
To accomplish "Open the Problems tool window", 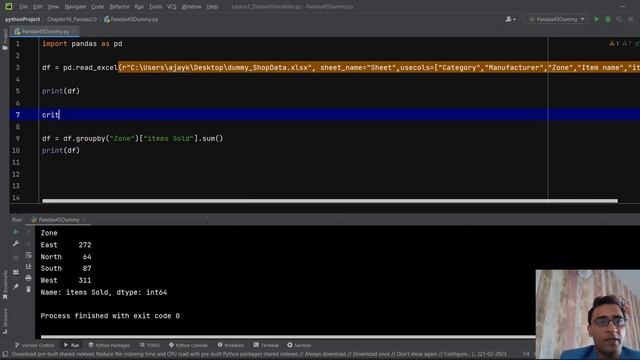I will pyautogui.click(x=231, y=345).
